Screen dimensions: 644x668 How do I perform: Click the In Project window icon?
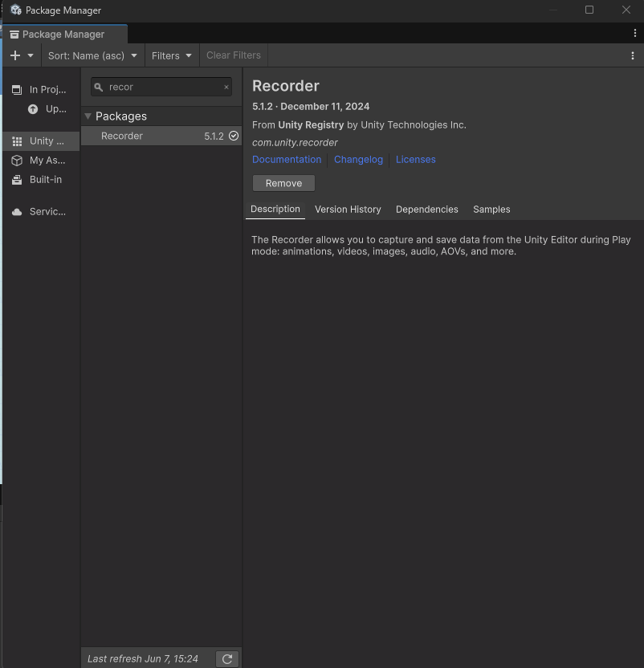click(17, 89)
